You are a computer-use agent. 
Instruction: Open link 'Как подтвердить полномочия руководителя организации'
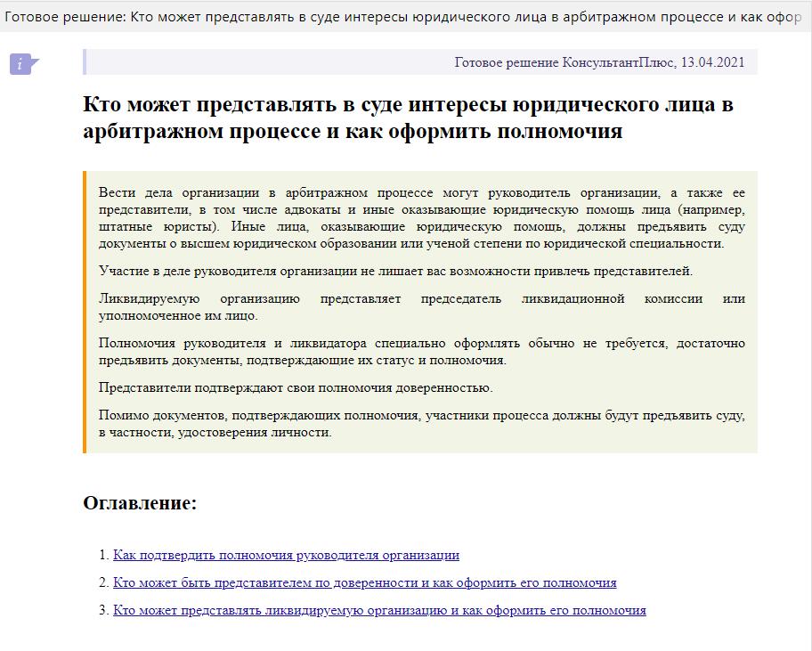pyautogui.click(x=286, y=555)
